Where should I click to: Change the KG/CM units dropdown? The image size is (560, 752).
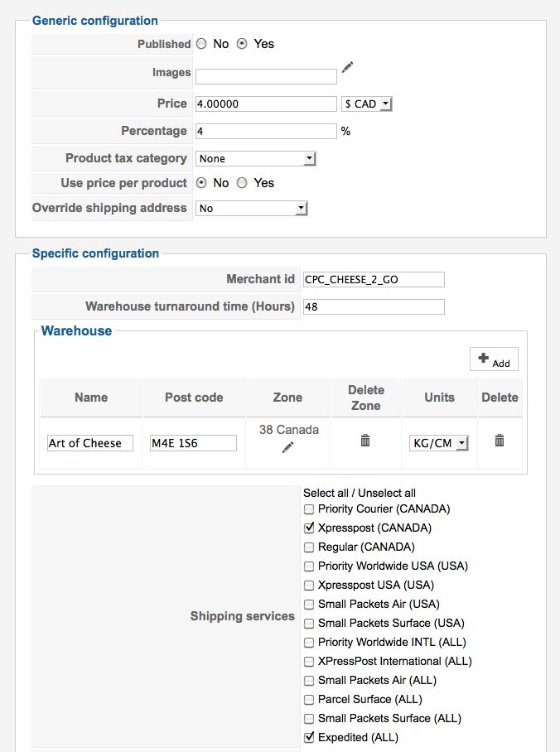pyautogui.click(x=439, y=443)
